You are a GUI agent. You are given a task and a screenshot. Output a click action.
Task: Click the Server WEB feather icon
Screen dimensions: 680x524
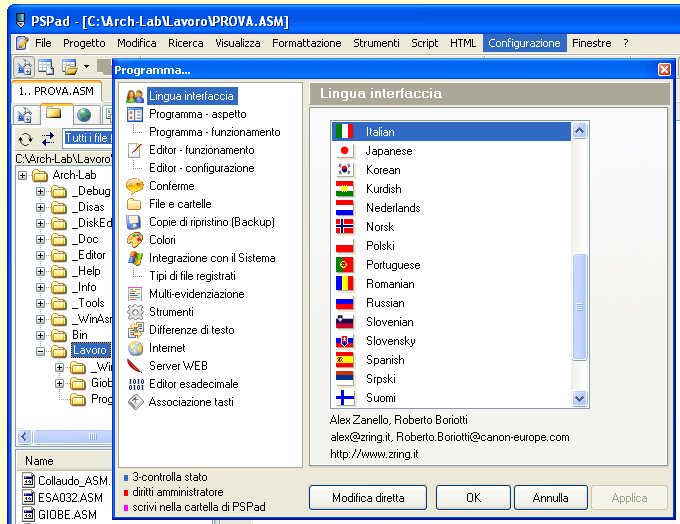134,366
